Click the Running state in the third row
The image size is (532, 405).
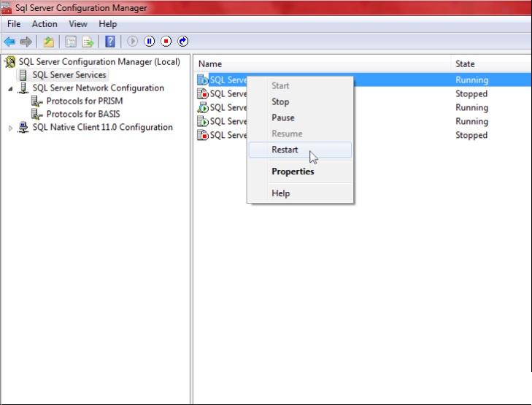coord(472,107)
